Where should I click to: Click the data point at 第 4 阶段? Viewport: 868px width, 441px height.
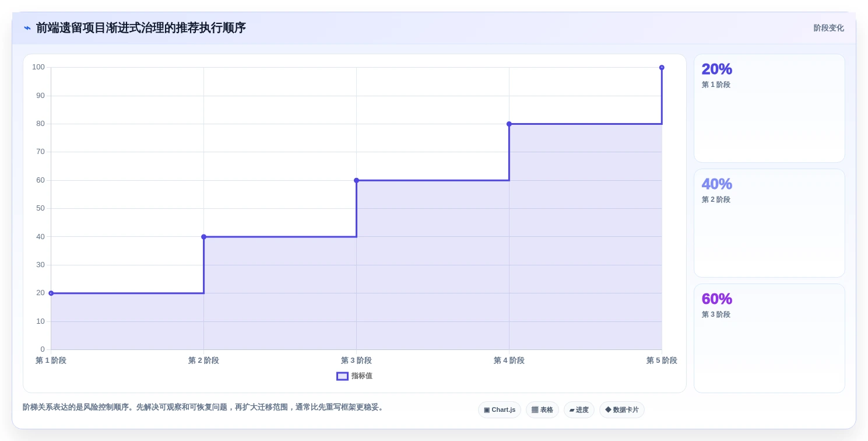[x=509, y=124]
